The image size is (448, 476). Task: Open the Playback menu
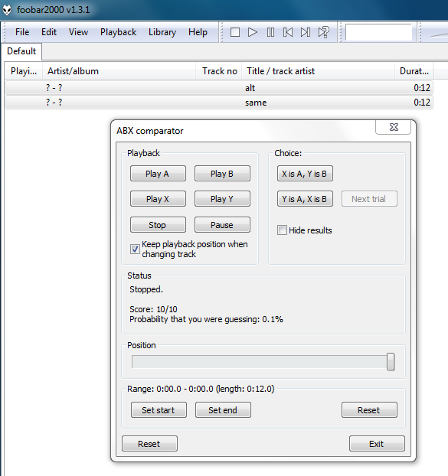coord(118,32)
